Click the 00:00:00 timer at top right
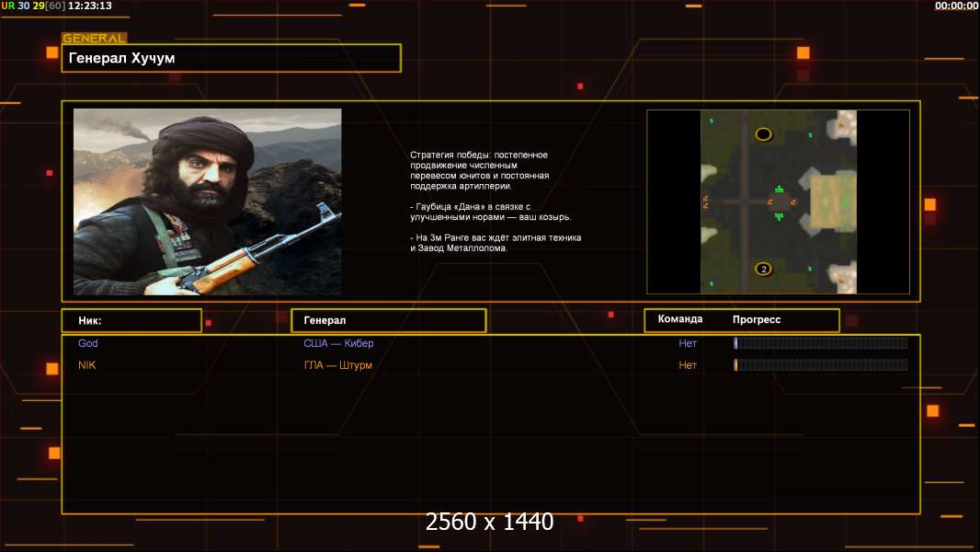Screen dimensions: 980x552 (x=956, y=6)
